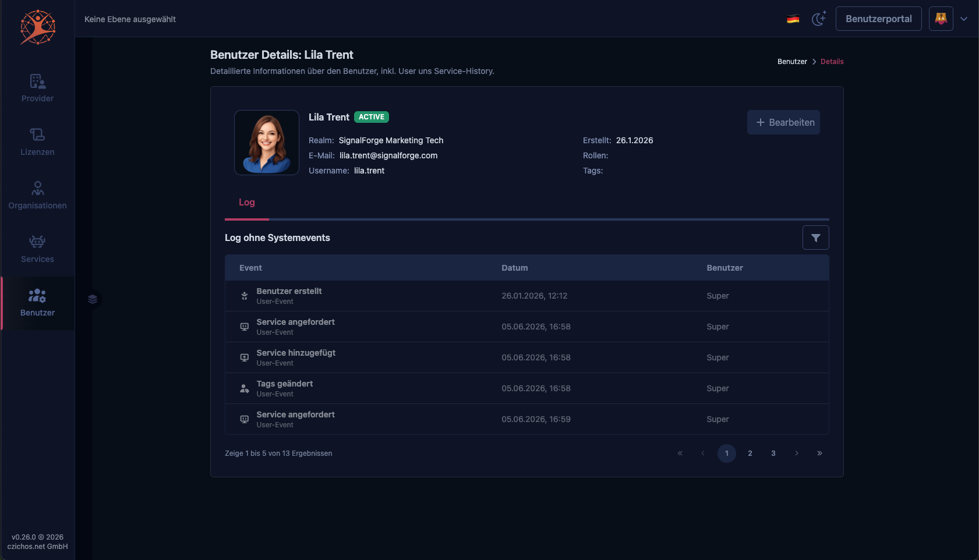Click realm SignalForge Marketing Tech
The image size is (979, 560).
point(391,140)
